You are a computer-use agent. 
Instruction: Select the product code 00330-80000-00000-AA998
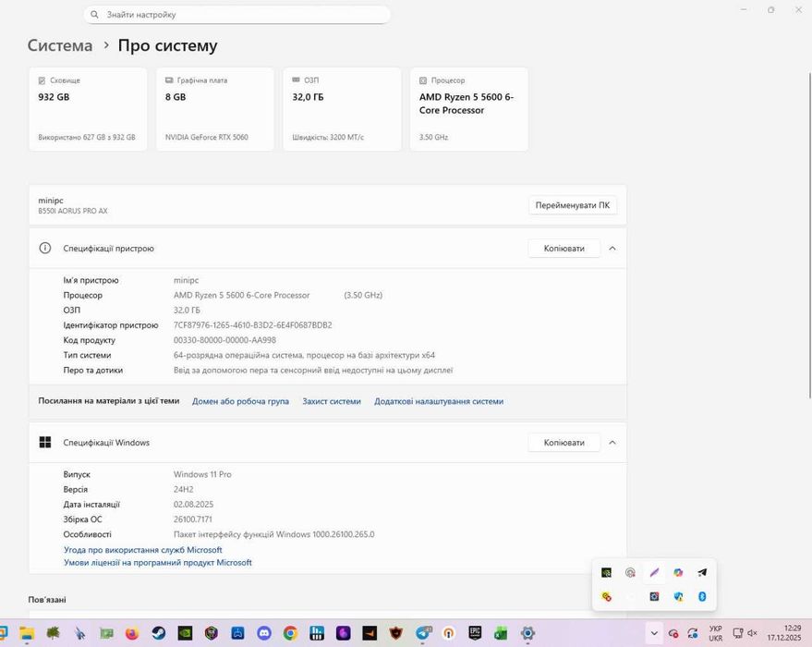pyautogui.click(x=224, y=340)
